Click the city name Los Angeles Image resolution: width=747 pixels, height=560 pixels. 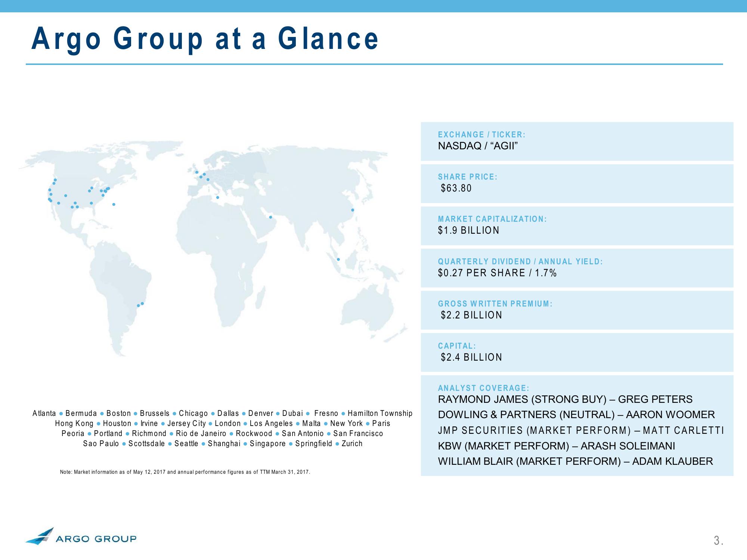click(x=271, y=423)
